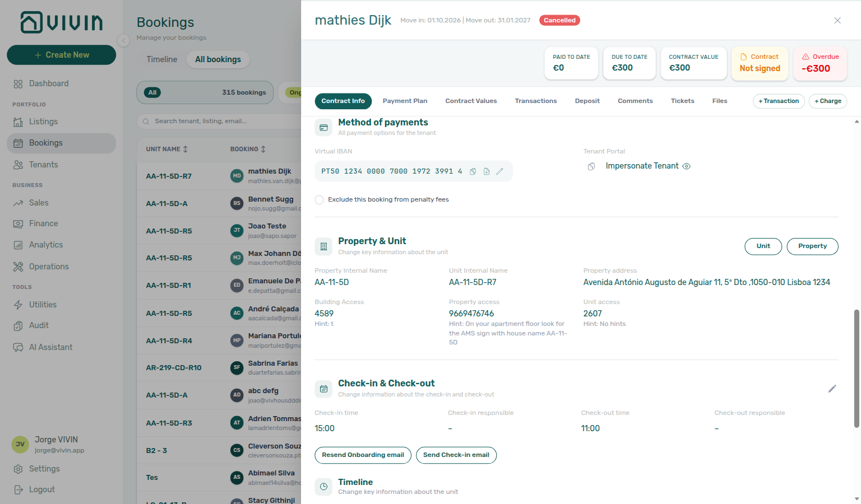This screenshot has width=861, height=504.
Task: Open Bookings in the sidebar
Action: [62, 143]
